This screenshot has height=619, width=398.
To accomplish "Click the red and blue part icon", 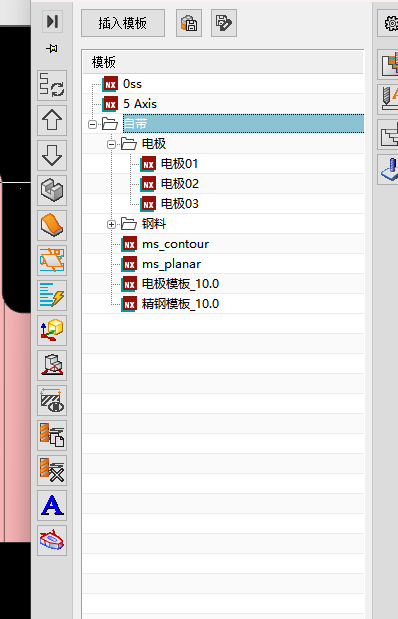I will pos(52,540).
